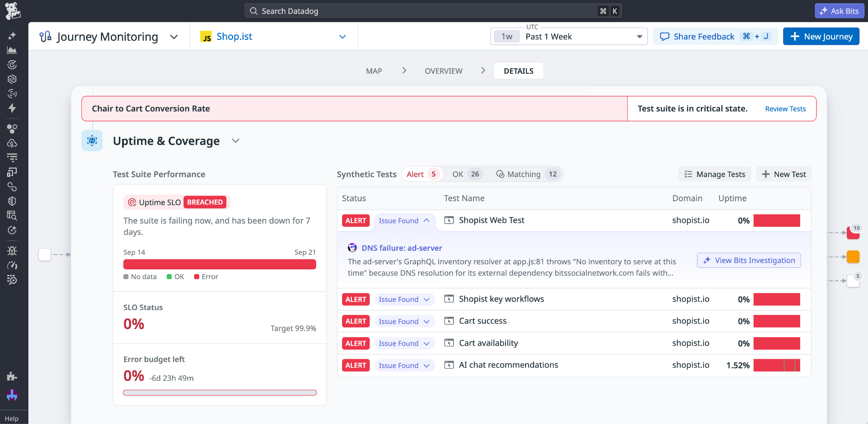The width and height of the screenshot is (868, 424).
Task: Click the empty node left of the panel
Action: (45, 255)
